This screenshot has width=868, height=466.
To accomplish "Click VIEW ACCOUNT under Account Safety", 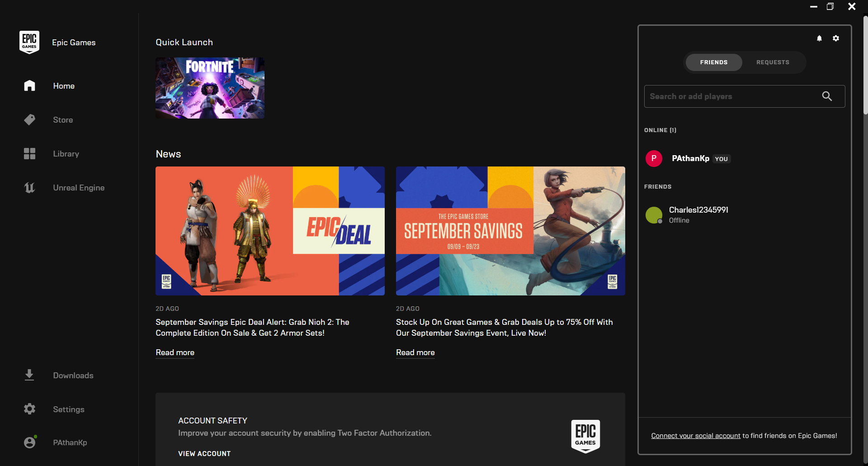I will coord(204,453).
